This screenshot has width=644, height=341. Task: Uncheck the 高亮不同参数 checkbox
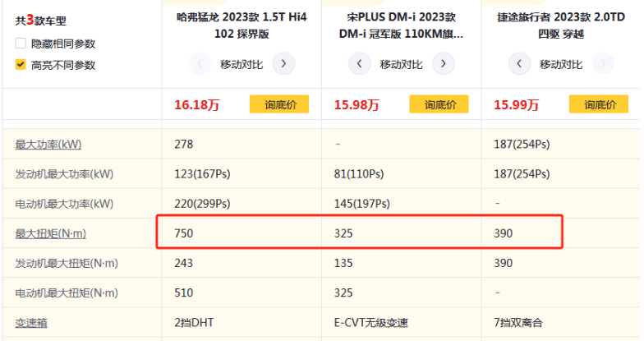point(21,64)
